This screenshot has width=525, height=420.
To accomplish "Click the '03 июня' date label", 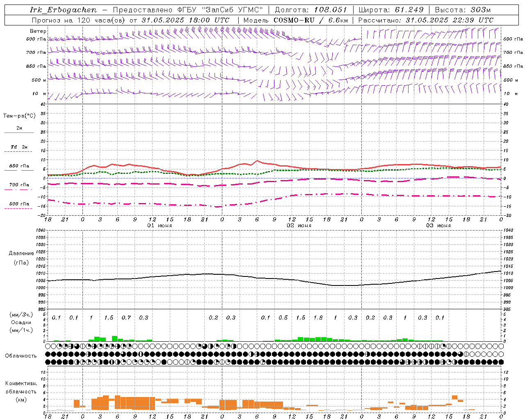I will click(438, 226).
